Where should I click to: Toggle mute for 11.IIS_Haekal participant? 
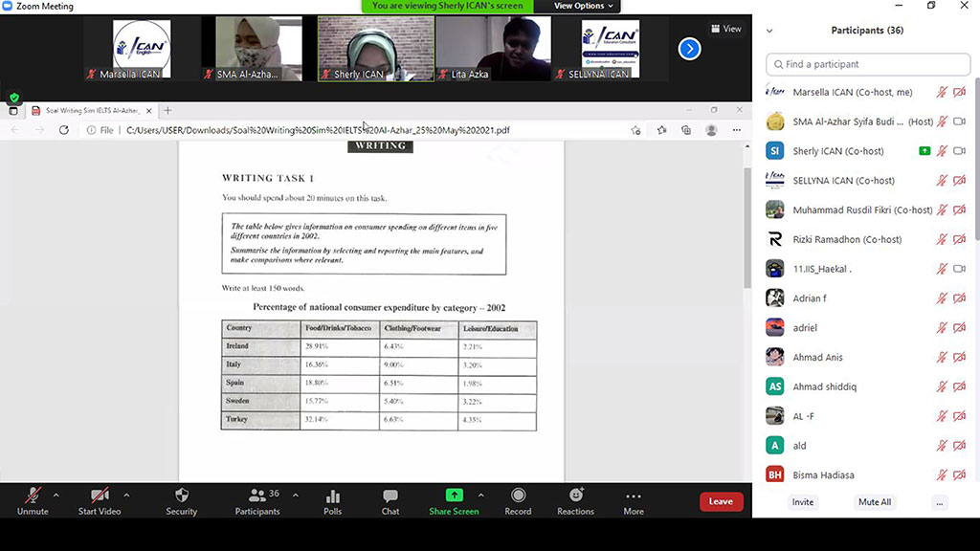(x=942, y=269)
